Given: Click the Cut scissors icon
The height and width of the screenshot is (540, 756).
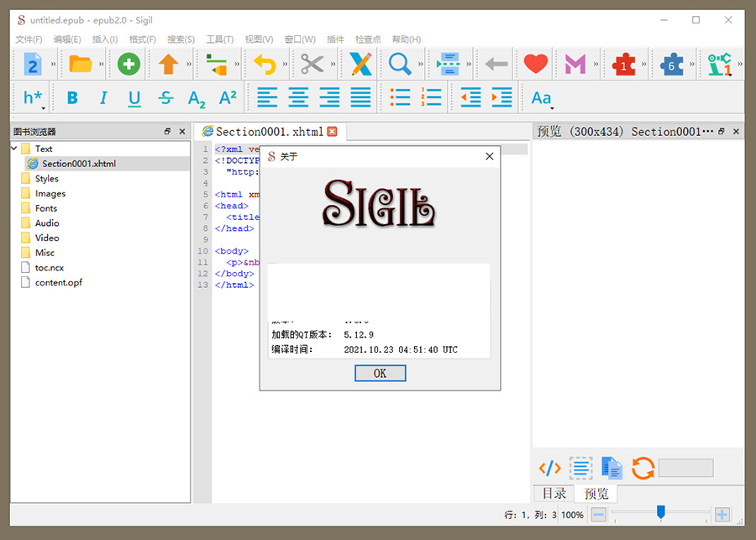Looking at the screenshot, I should click(312, 64).
